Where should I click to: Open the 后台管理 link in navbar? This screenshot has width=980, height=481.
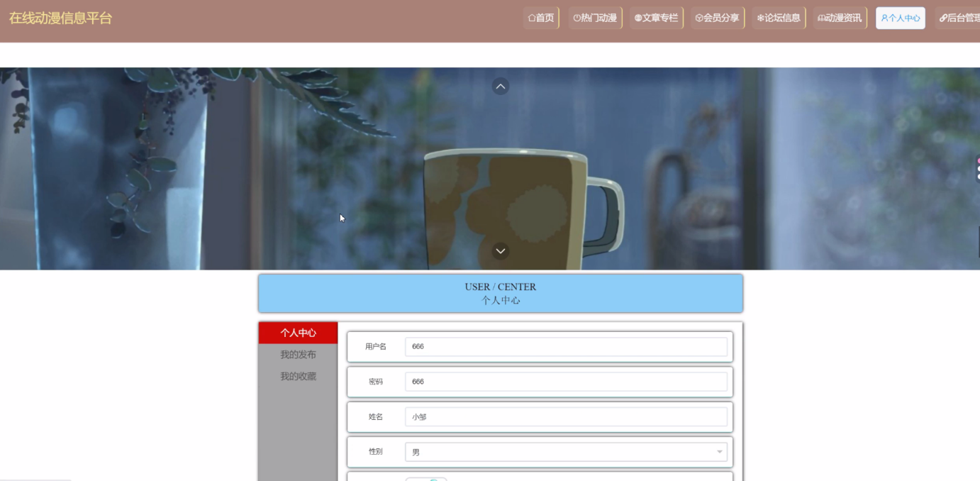tap(959, 18)
